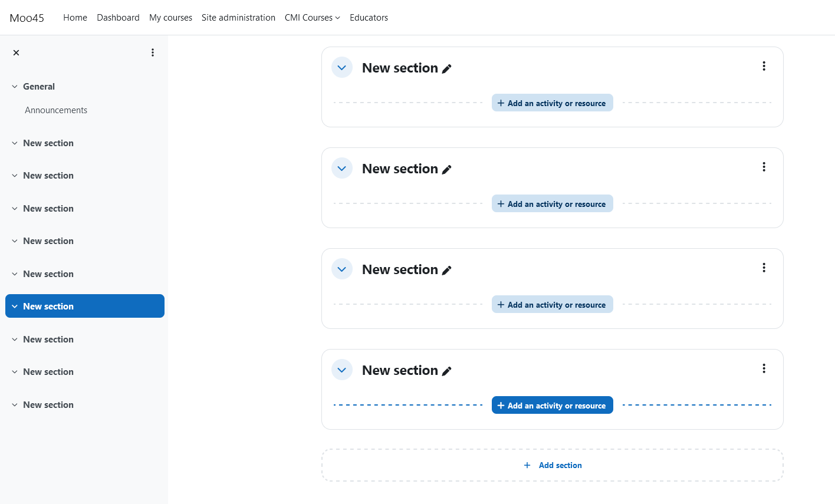Add an activity in the third card
835x504 pixels.
[x=553, y=305]
